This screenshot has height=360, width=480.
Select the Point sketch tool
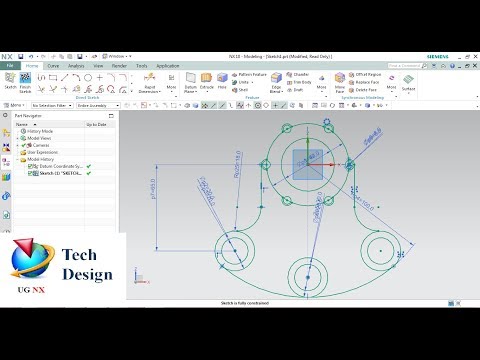100,78
